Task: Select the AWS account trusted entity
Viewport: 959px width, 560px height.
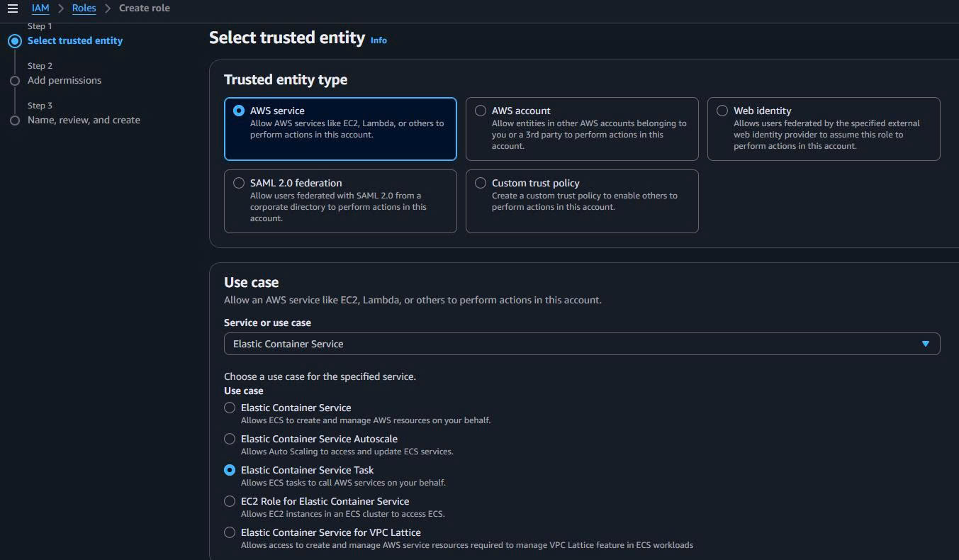Action: click(481, 110)
